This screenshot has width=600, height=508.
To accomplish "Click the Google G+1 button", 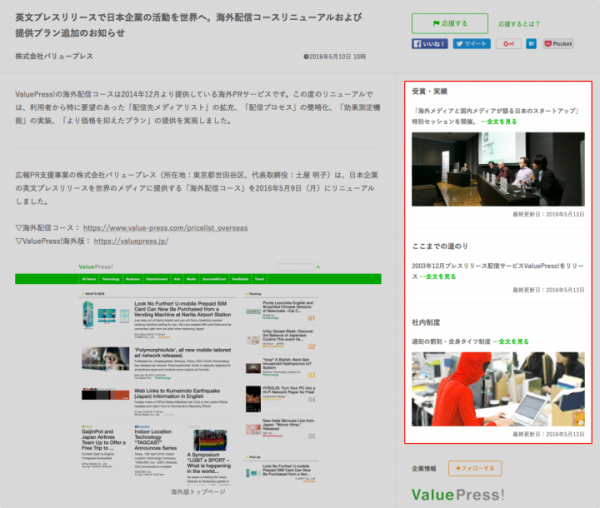I will click(509, 44).
